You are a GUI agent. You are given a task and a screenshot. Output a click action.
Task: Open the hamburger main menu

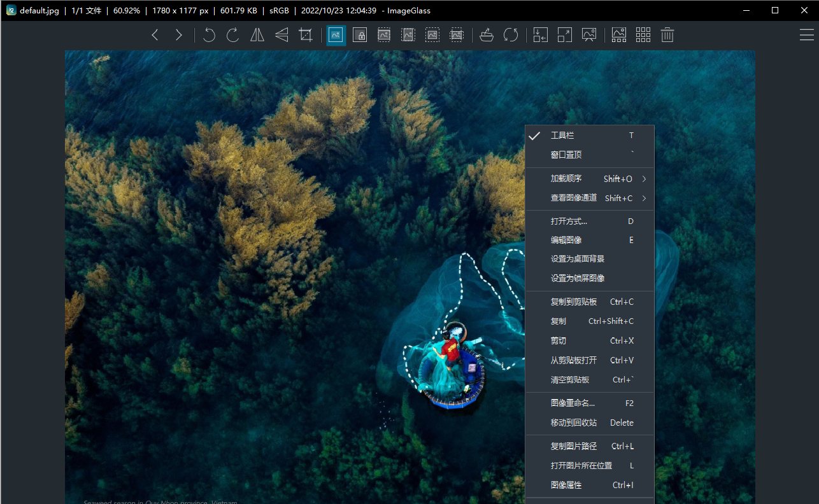pos(807,35)
